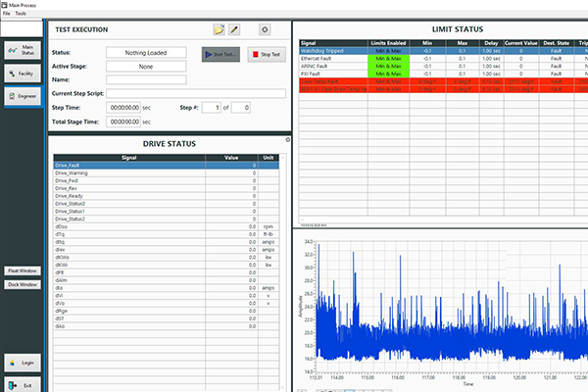588x392 pixels.
Task: Click the Status field showing Nothing Loaded
Action: (146, 53)
